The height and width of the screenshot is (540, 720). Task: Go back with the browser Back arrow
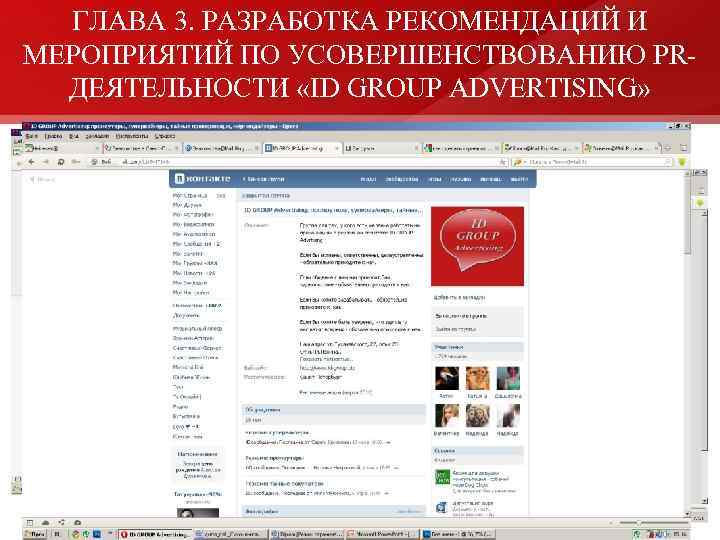(31, 162)
